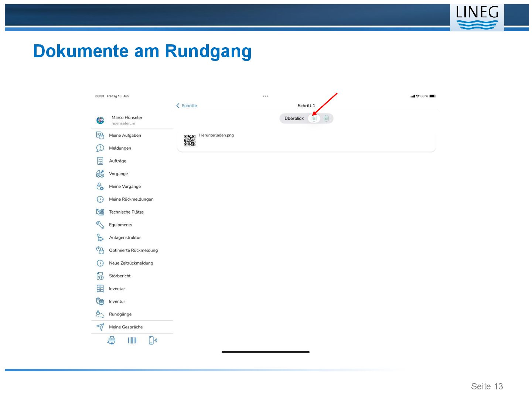This screenshot has height=399, width=532.
Task: Click the Anlagenstruktur hierarchy icon
Action: click(100, 238)
